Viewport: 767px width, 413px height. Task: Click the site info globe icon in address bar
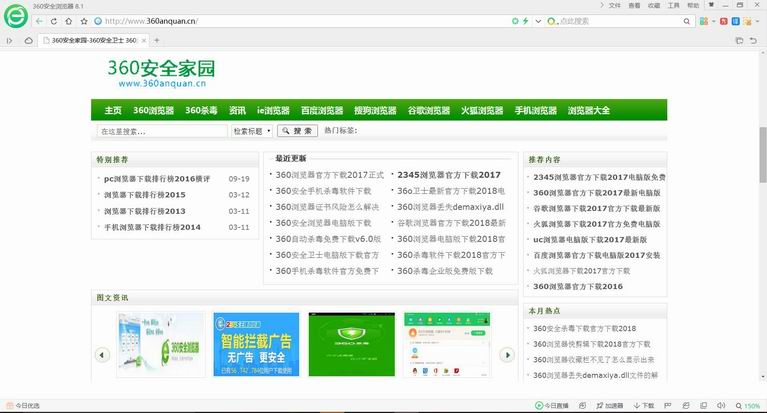[98, 21]
